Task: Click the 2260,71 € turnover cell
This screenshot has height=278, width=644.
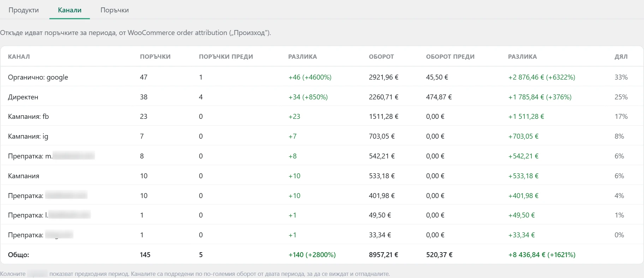Action: coord(384,97)
